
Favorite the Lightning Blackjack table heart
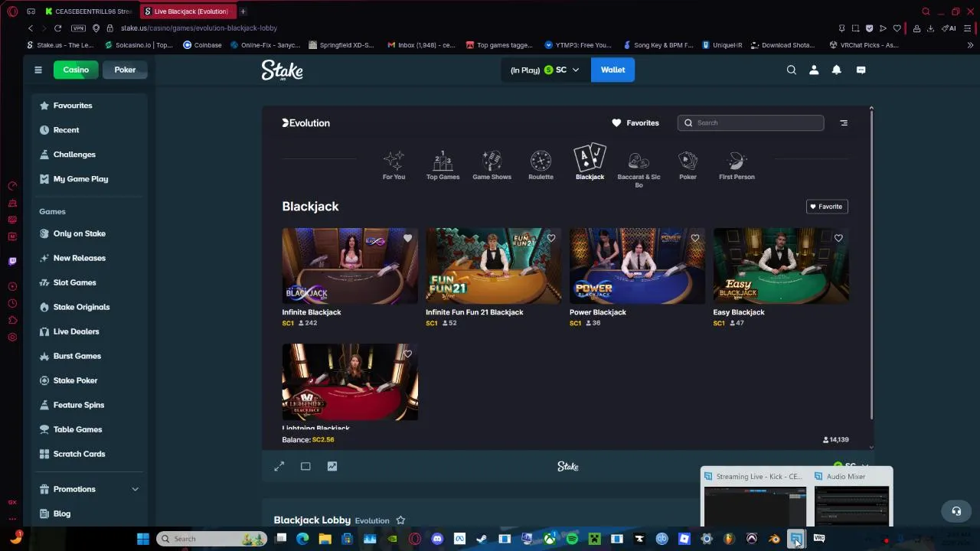(x=407, y=354)
